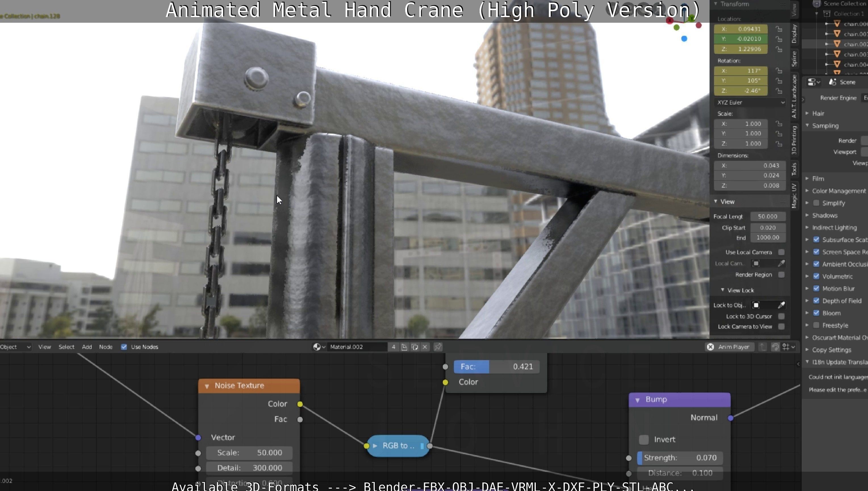The image size is (868, 491).
Task: Collapse the Bump node
Action: click(637, 400)
